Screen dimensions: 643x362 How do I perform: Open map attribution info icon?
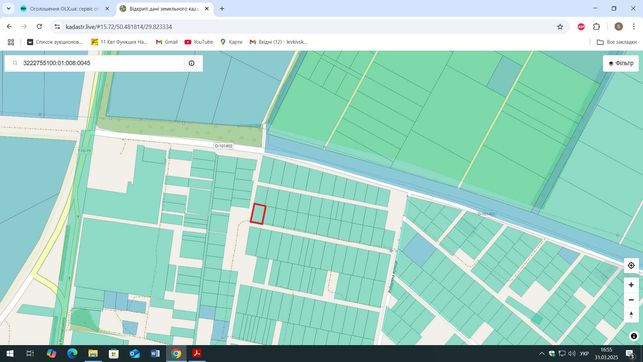(634, 336)
